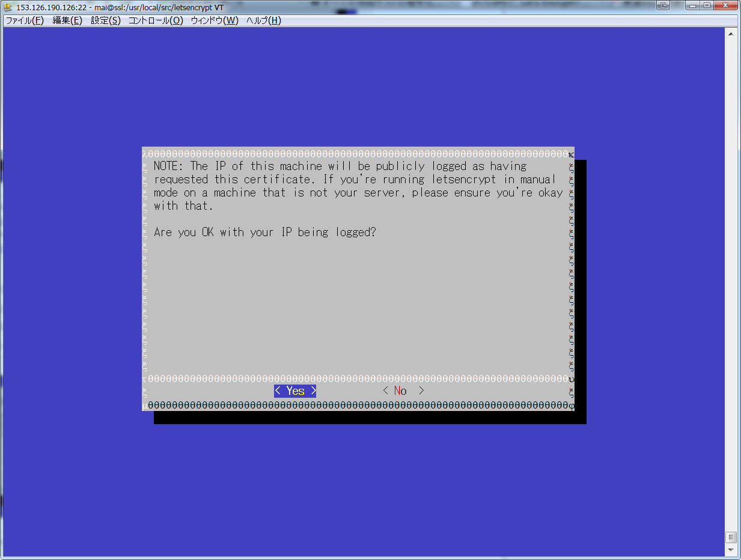The height and width of the screenshot is (560, 741).
Task: Choose the No button in dialog
Action: click(x=403, y=391)
